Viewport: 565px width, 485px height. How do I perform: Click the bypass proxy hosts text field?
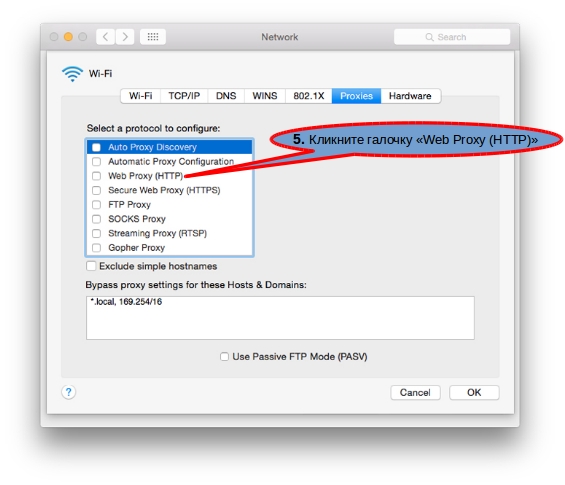(280, 318)
